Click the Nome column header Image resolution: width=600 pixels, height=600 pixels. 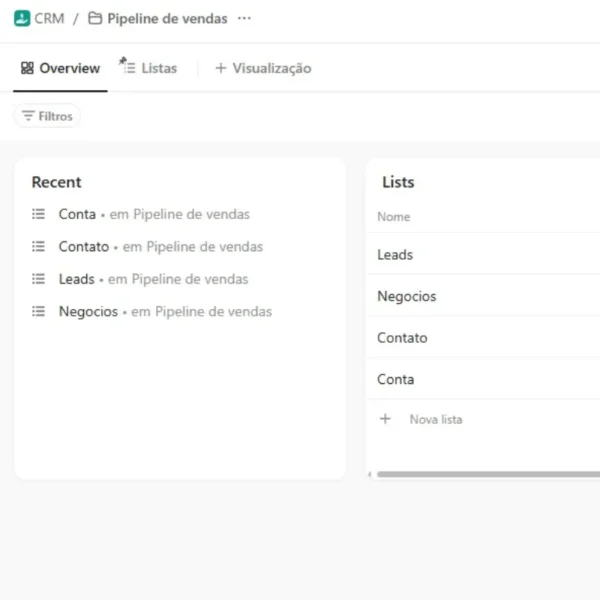(393, 216)
